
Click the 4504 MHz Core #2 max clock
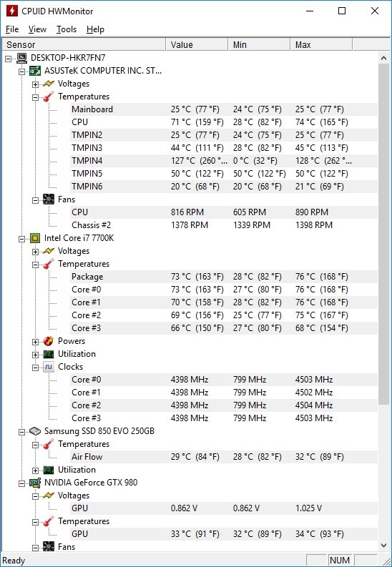click(x=314, y=405)
